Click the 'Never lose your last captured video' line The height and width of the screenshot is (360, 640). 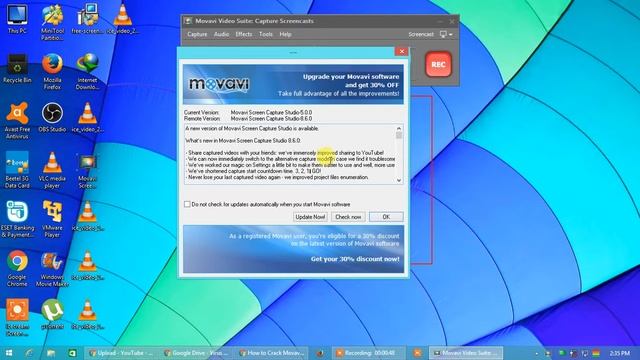(278, 177)
